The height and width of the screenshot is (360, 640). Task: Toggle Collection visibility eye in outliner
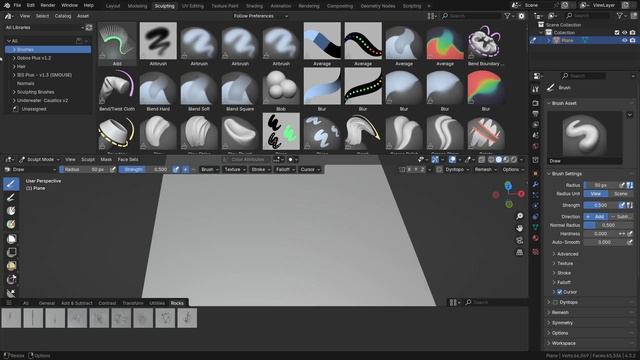click(x=624, y=33)
